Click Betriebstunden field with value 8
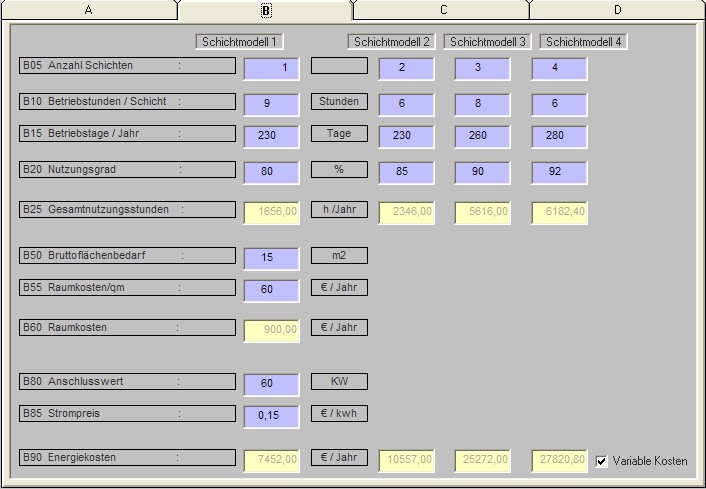The image size is (706, 489). point(482,104)
